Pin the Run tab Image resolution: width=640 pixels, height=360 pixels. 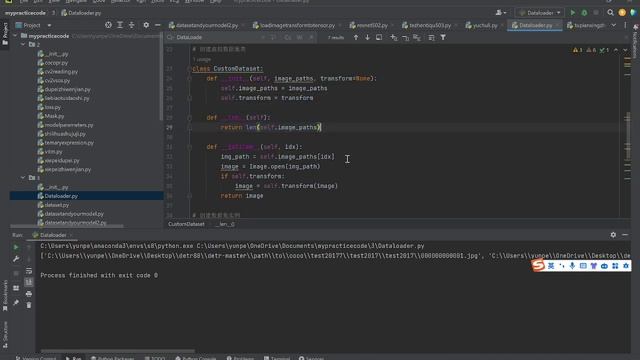(x=16, y=303)
